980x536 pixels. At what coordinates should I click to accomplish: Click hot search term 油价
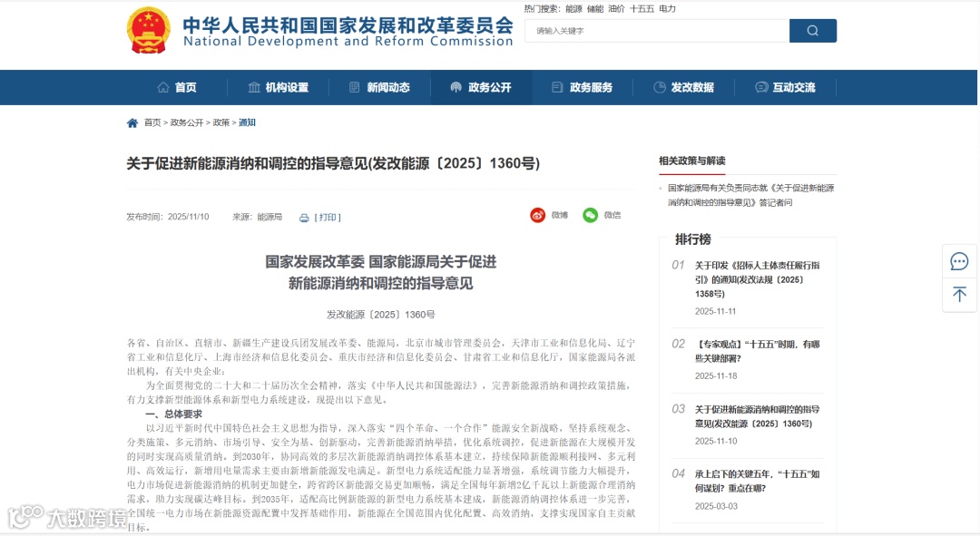pos(616,9)
